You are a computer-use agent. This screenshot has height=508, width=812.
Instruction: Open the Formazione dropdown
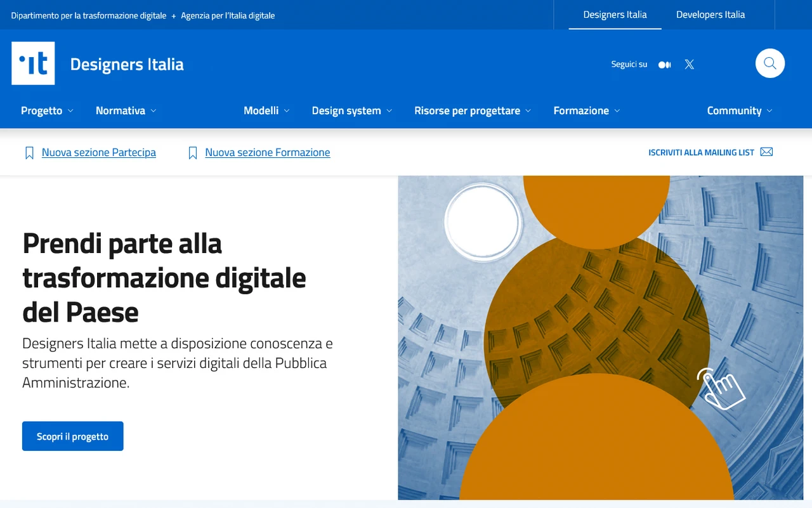587,110
